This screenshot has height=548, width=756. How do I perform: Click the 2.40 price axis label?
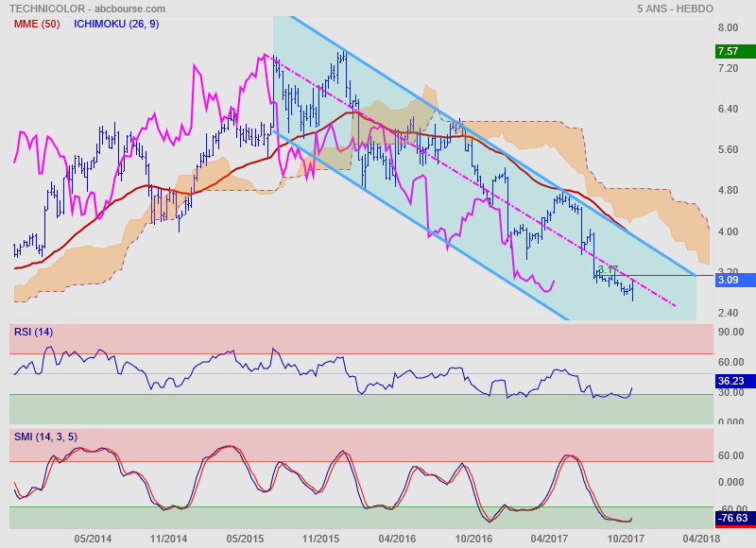tap(728, 313)
